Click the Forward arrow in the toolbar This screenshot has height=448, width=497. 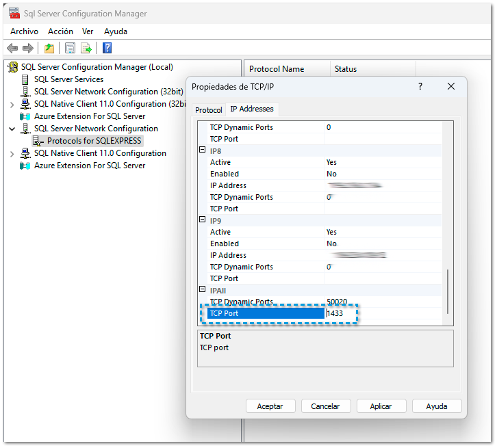tap(28, 48)
